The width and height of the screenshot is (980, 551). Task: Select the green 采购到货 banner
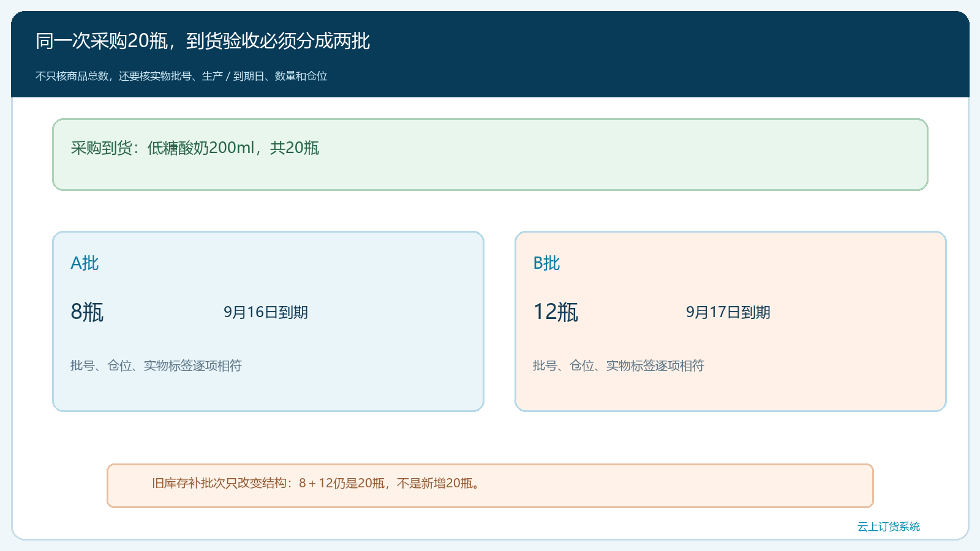pyautogui.click(x=490, y=154)
